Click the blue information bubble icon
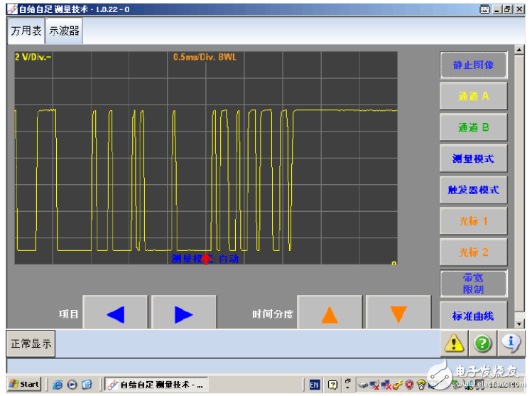Screen dimensions: 532x396 510,343
